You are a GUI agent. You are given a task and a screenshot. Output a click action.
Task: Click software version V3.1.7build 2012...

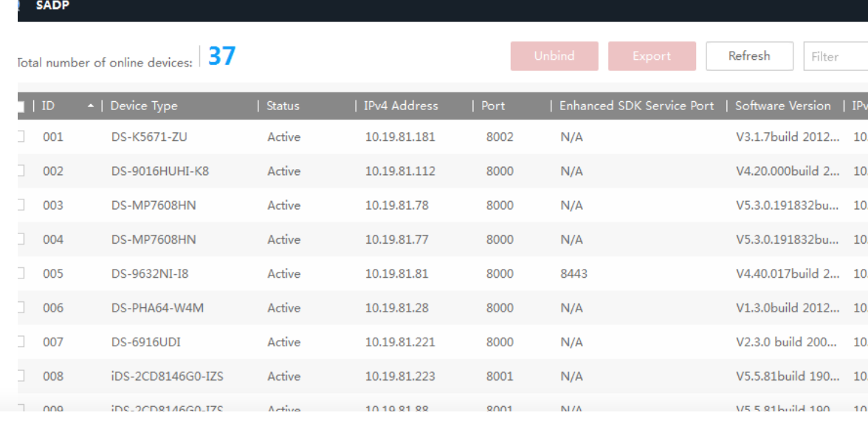click(788, 137)
